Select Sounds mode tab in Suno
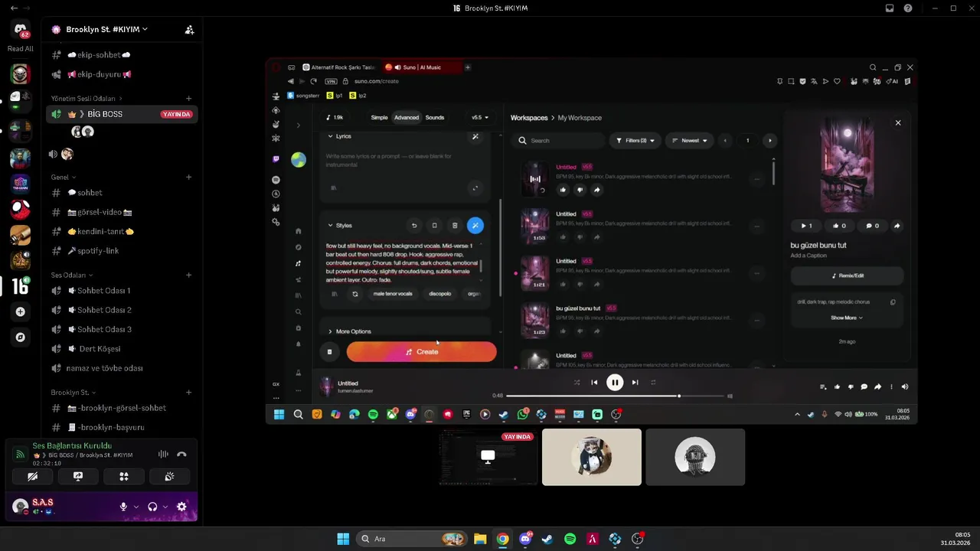Viewport: 980px width, 551px height. 435,118
